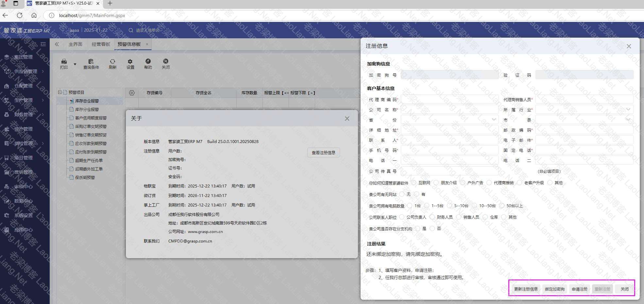Image resolution: width=644 pixels, height=304 pixels.
Task: Open the query conditions (查询条件) tool
Action: click(x=91, y=62)
